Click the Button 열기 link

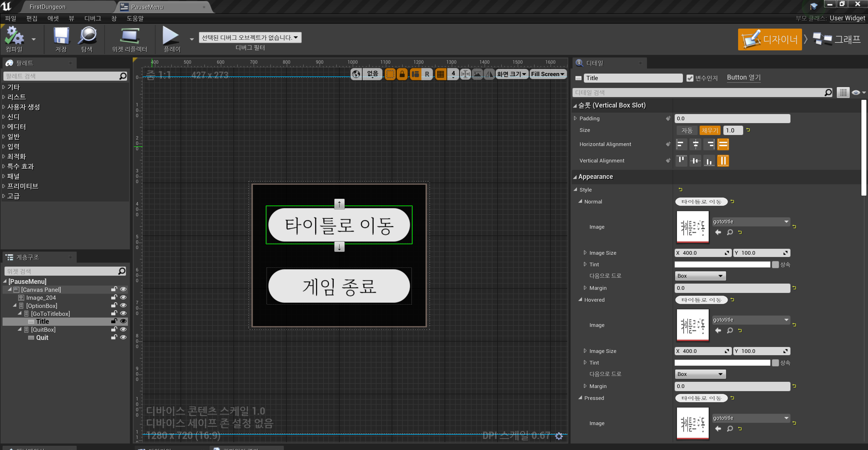point(743,77)
